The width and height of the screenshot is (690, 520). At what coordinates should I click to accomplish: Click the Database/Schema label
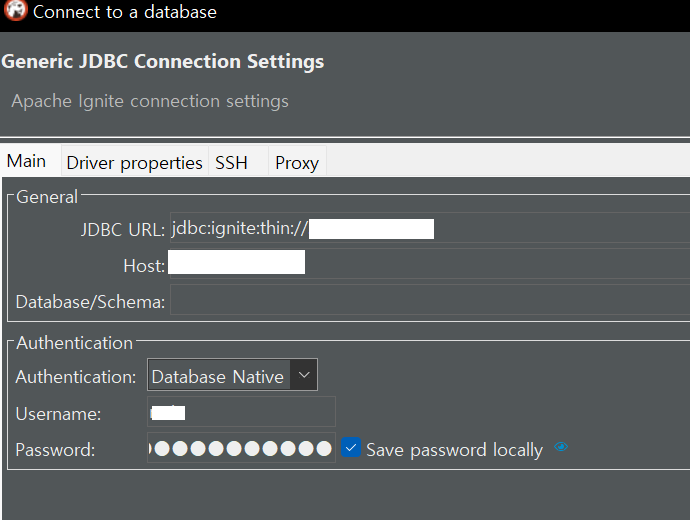[90, 302]
